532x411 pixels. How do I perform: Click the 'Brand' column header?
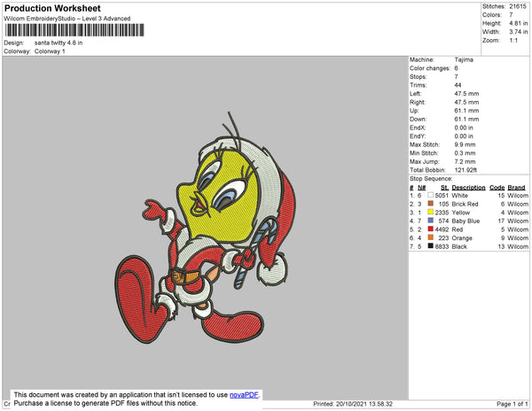click(x=516, y=188)
